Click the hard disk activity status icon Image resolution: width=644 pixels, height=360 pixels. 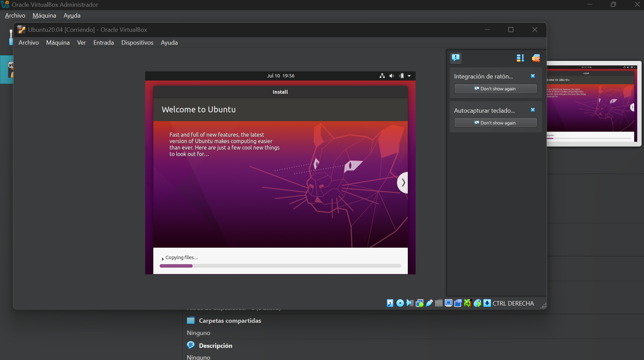coord(390,303)
